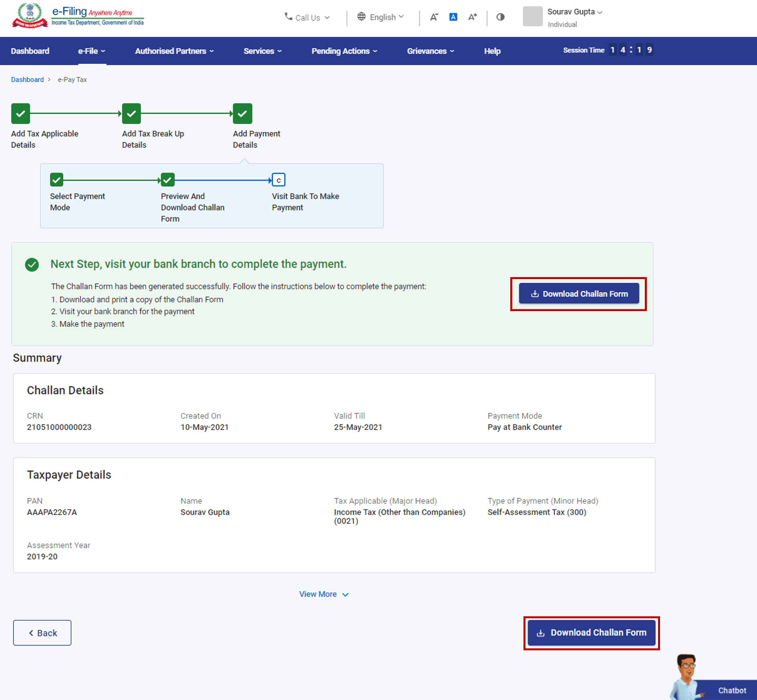Navigate to Dashboard via breadcrumb link

(27, 79)
